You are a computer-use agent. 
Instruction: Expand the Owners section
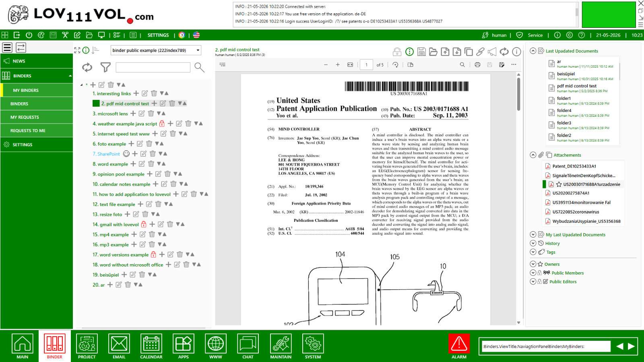point(533,264)
